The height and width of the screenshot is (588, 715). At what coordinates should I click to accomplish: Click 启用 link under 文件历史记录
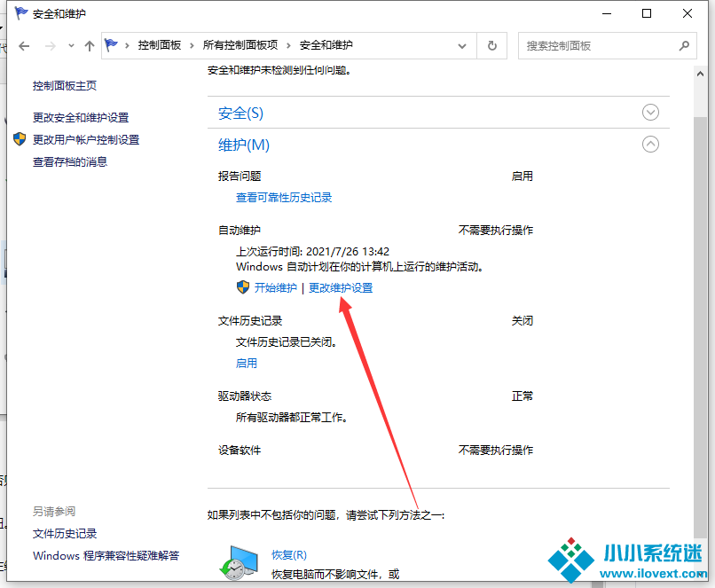pos(247,364)
